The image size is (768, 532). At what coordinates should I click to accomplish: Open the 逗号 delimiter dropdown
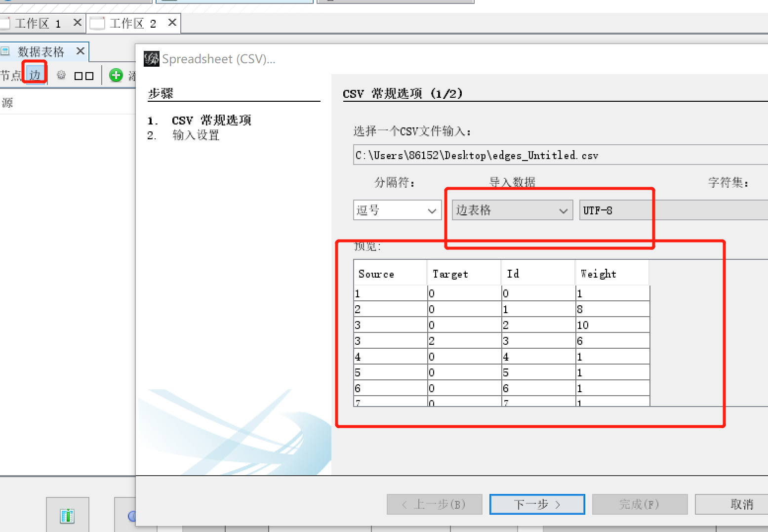[397, 209]
